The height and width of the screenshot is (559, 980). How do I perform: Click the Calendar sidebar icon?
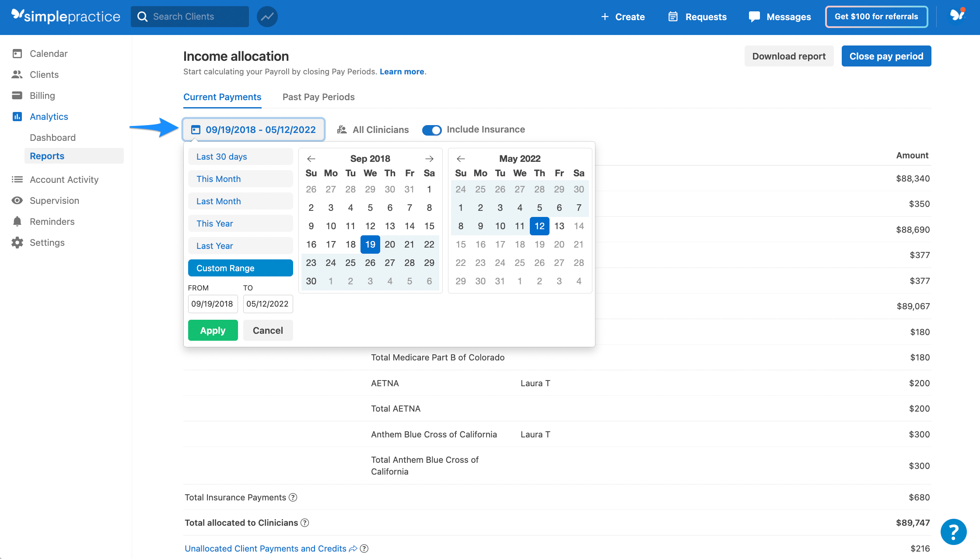click(17, 54)
